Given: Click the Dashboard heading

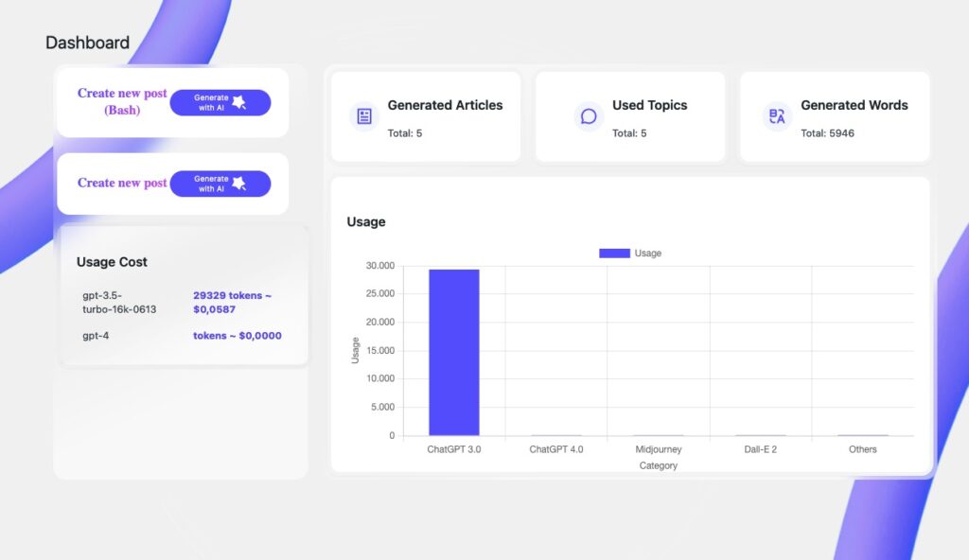Looking at the screenshot, I should (x=88, y=43).
